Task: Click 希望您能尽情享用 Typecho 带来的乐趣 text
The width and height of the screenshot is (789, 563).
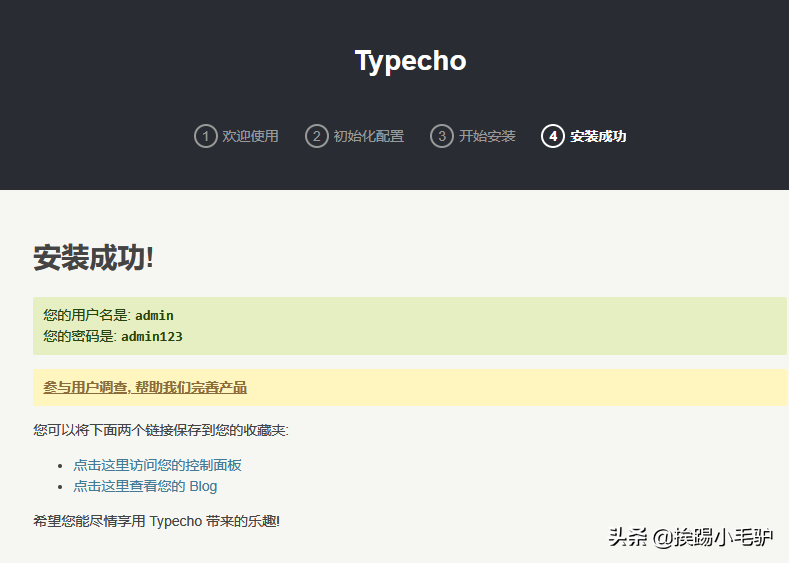Action: tap(156, 521)
